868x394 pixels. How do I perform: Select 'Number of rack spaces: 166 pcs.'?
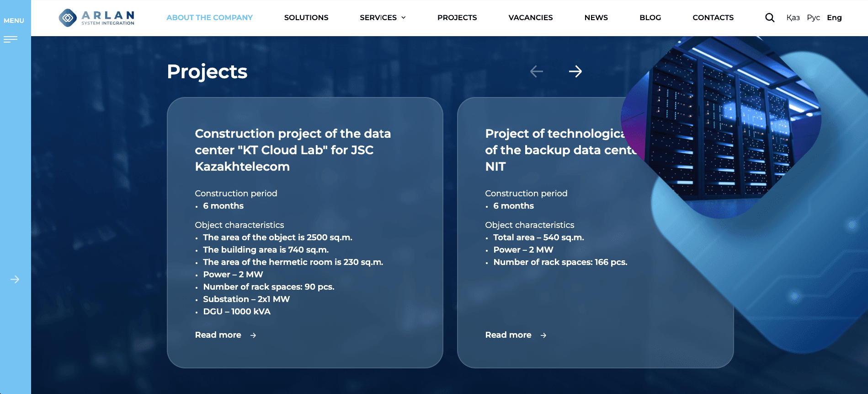pos(560,262)
